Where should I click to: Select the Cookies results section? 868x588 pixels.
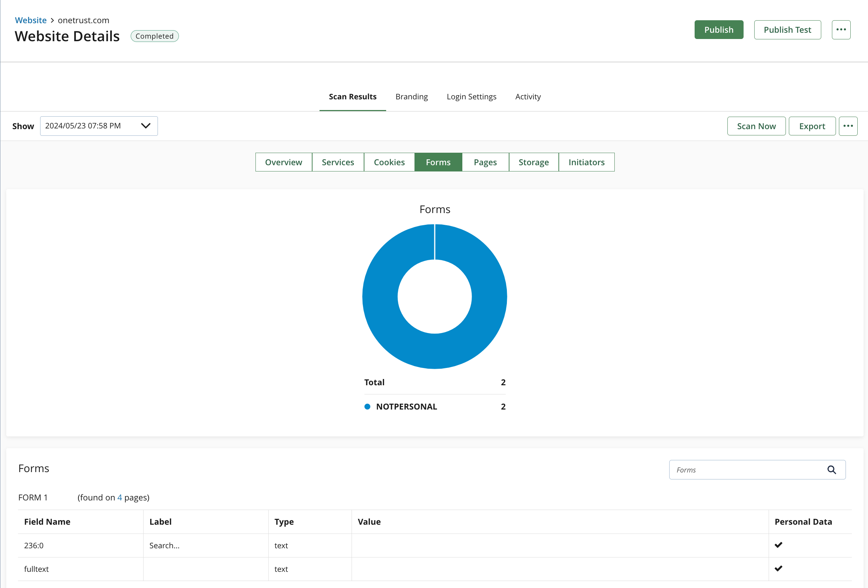[x=389, y=162]
